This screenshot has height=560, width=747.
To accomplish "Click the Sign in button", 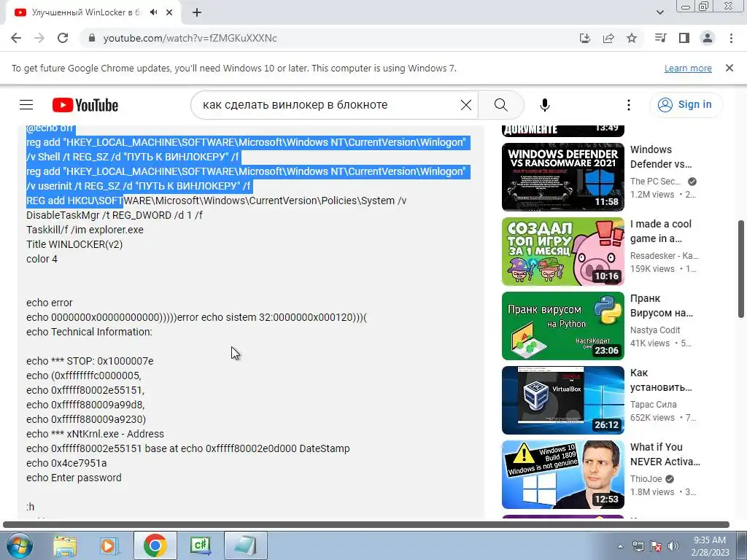I will tap(686, 105).
